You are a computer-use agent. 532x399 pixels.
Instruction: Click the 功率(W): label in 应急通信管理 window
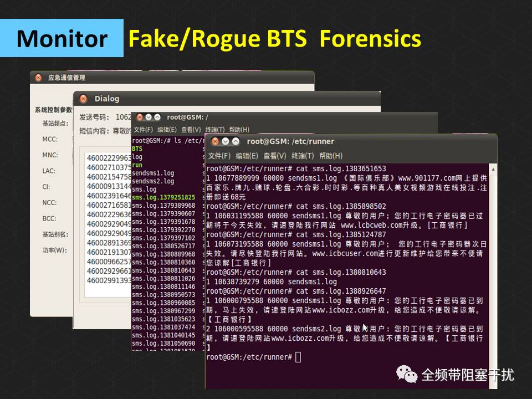coord(55,250)
